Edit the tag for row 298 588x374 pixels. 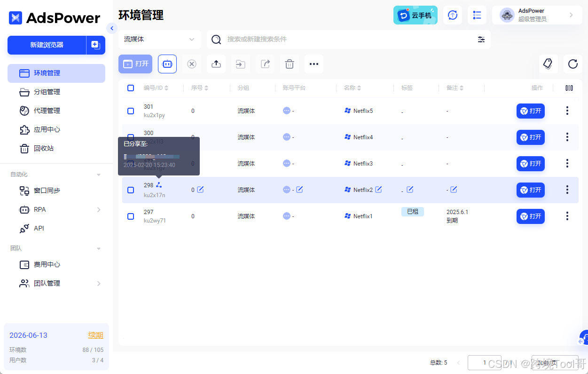click(410, 190)
